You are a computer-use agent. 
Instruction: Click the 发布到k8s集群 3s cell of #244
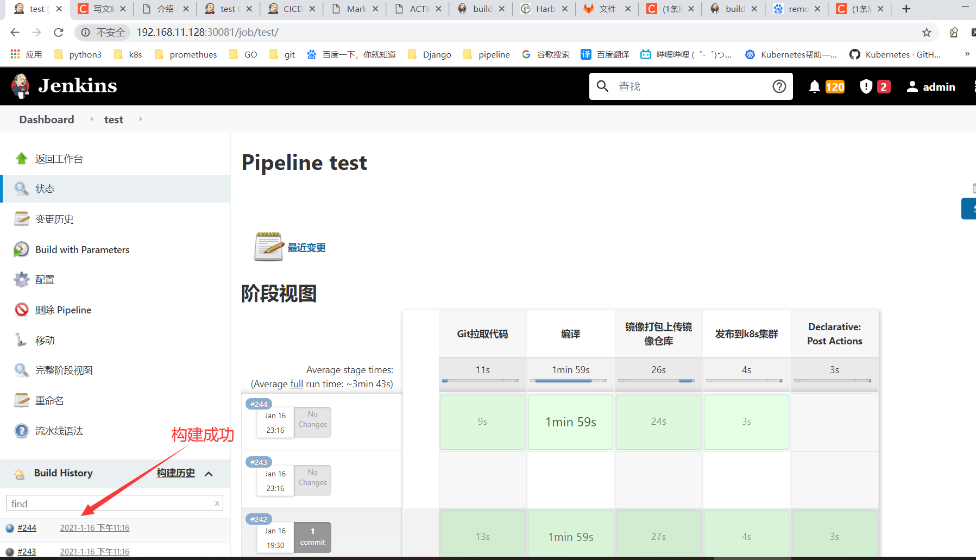click(746, 422)
